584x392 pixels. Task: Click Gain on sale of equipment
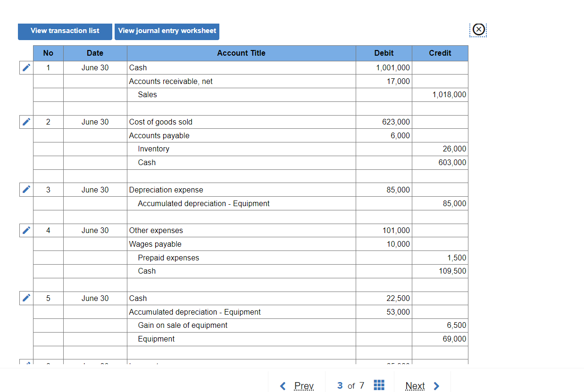coord(183,325)
